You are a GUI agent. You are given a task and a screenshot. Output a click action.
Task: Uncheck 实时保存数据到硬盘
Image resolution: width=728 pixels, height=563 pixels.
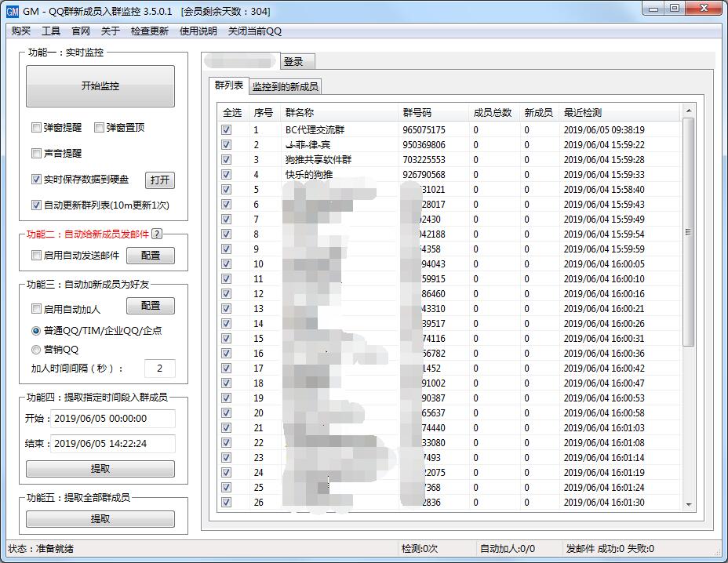pyautogui.click(x=36, y=179)
